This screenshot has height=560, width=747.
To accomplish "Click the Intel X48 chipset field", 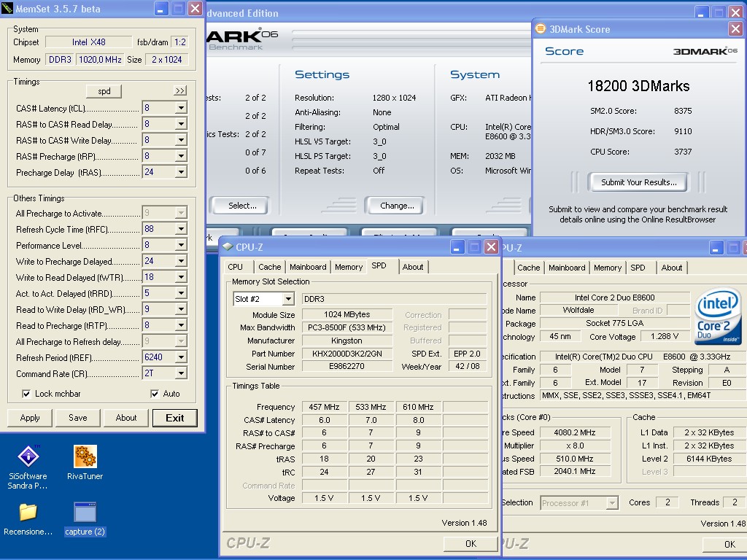I will tap(88, 42).
